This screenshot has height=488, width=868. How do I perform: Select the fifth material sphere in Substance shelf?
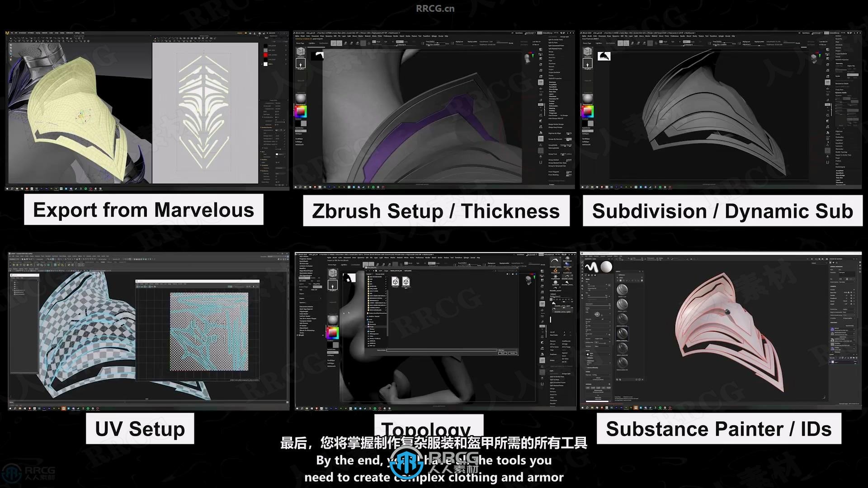coord(623,348)
